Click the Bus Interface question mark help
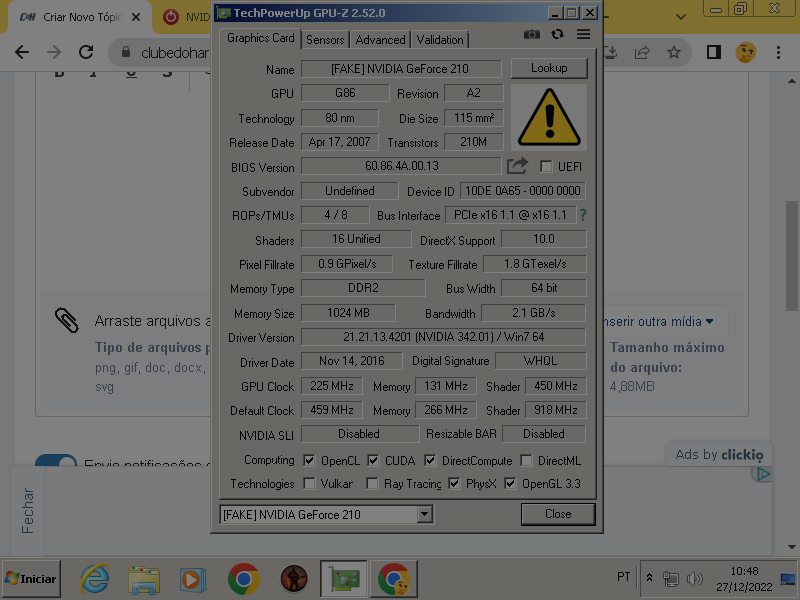 pos(583,215)
